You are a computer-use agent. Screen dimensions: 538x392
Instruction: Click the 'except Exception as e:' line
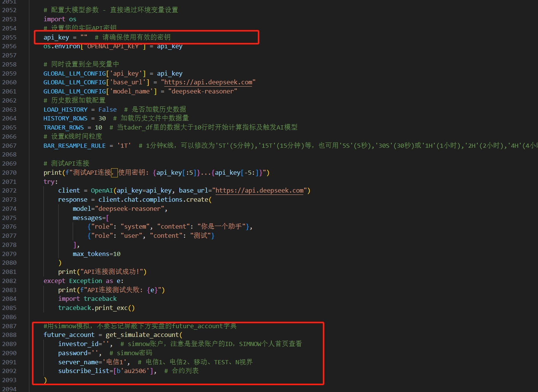(83, 281)
